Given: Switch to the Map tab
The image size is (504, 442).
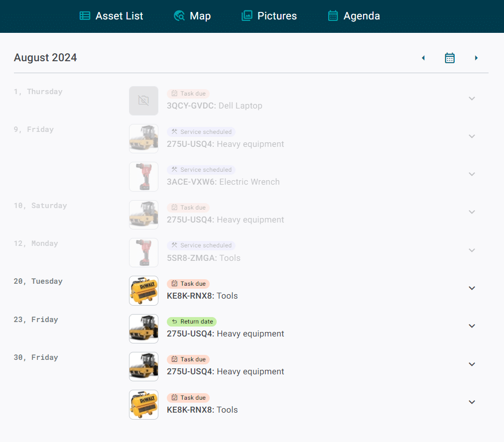Looking at the screenshot, I should tap(192, 15).
